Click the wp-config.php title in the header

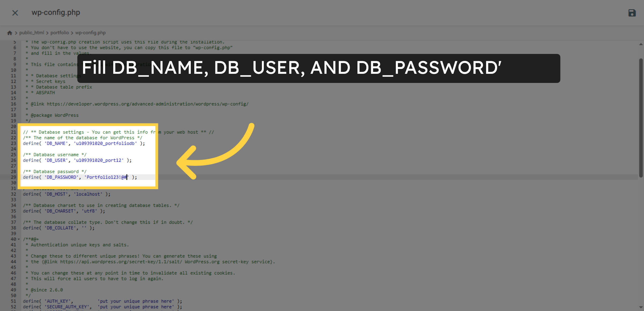(56, 12)
